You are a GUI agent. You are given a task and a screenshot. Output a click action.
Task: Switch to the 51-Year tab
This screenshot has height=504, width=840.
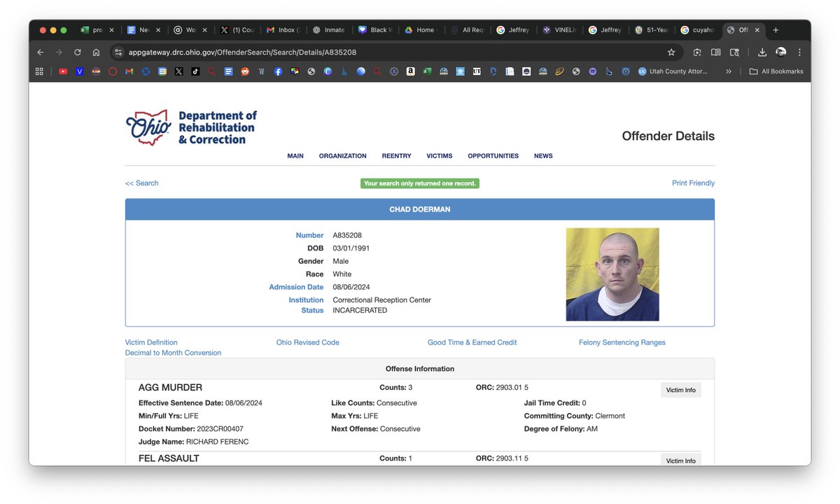651,30
